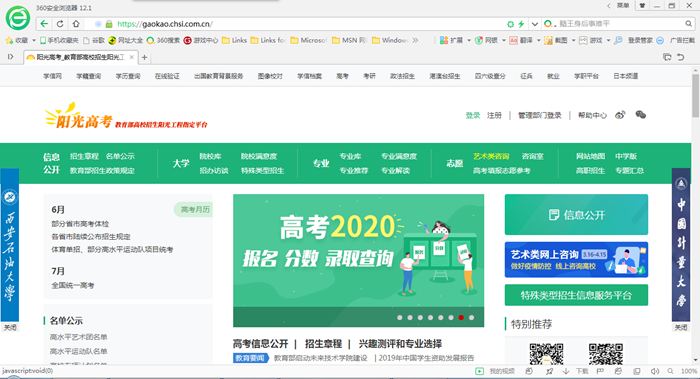Open the 游戏中心 bookmark
The width and height of the screenshot is (700, 379).
click(x=201, y=40)
